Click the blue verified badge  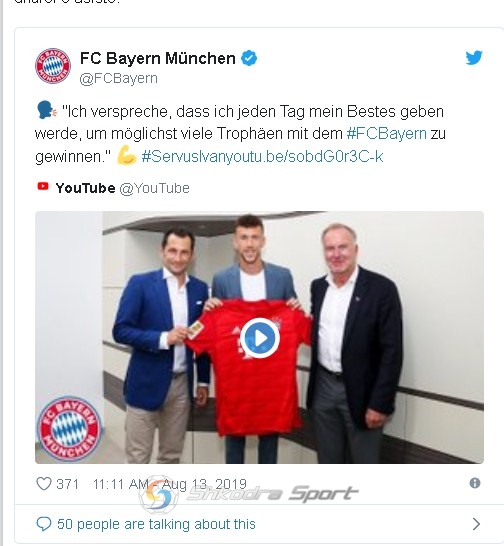point(249,58)
